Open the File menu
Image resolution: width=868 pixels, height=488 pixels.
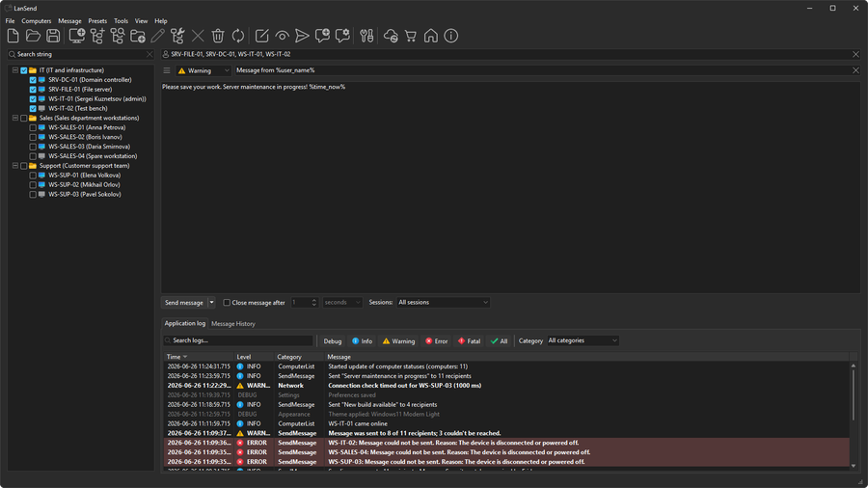(x=10, y=21)
